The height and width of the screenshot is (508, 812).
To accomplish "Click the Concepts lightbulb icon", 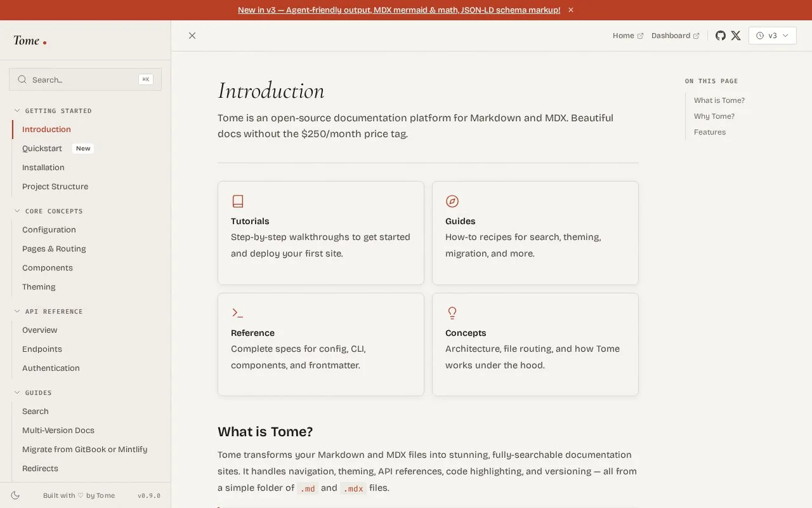I will pos(452,313).
